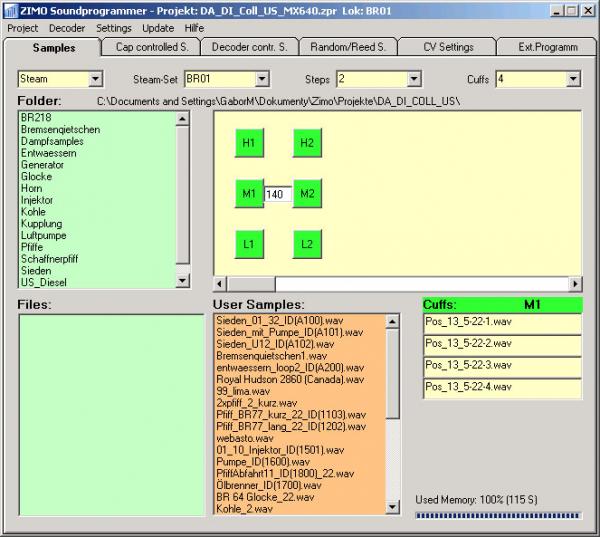Open the Update menu
This screenshot has width=600, height=537.
tap(158, 28)
